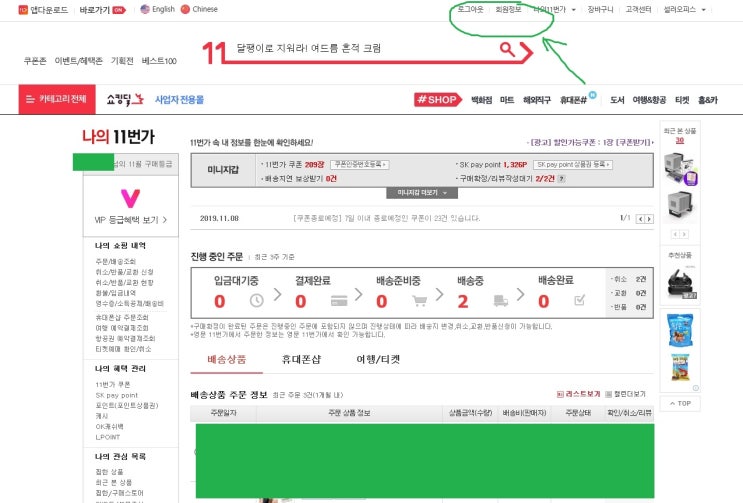Go to previous notice arrow

tap(640, 219)
